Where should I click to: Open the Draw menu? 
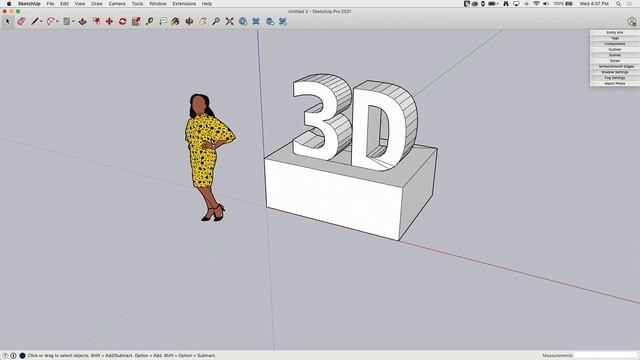coord(97,4)
